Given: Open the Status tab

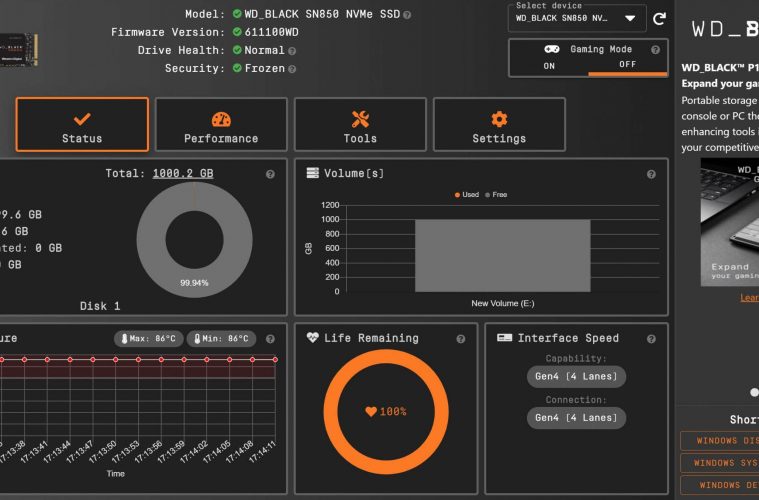Looking at the screenshot, I should [x=82, y=125].
